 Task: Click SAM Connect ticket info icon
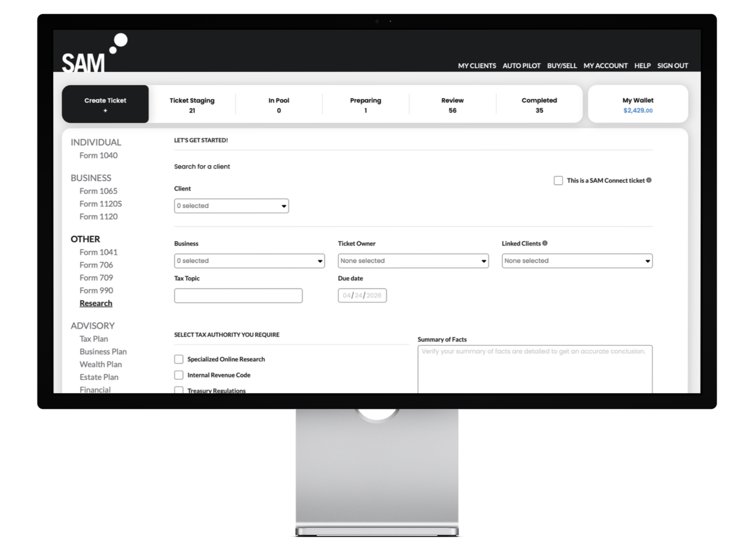(x=649, y=180)
